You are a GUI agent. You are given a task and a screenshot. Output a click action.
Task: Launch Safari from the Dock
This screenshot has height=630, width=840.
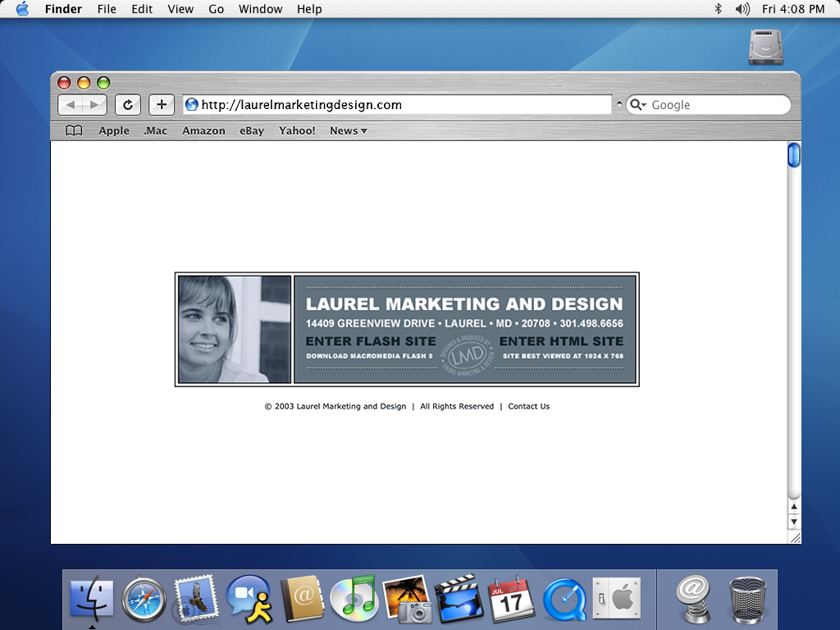pos(144,600)
